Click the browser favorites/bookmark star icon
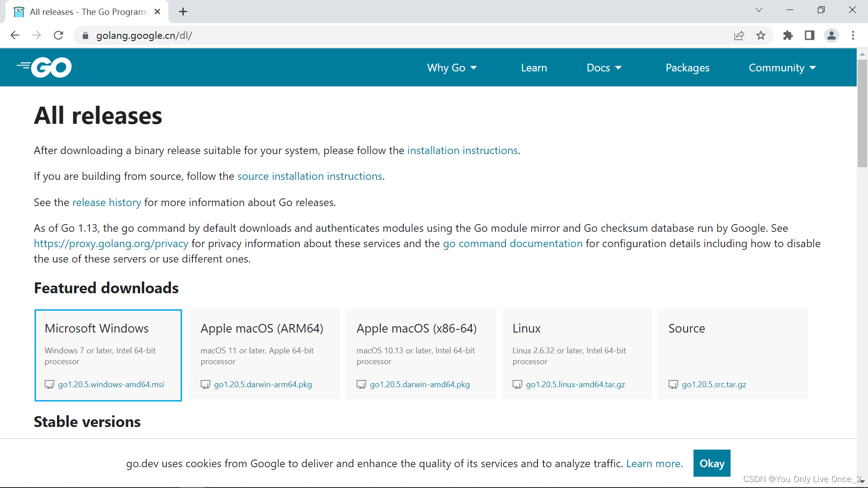 pos(761,36)
